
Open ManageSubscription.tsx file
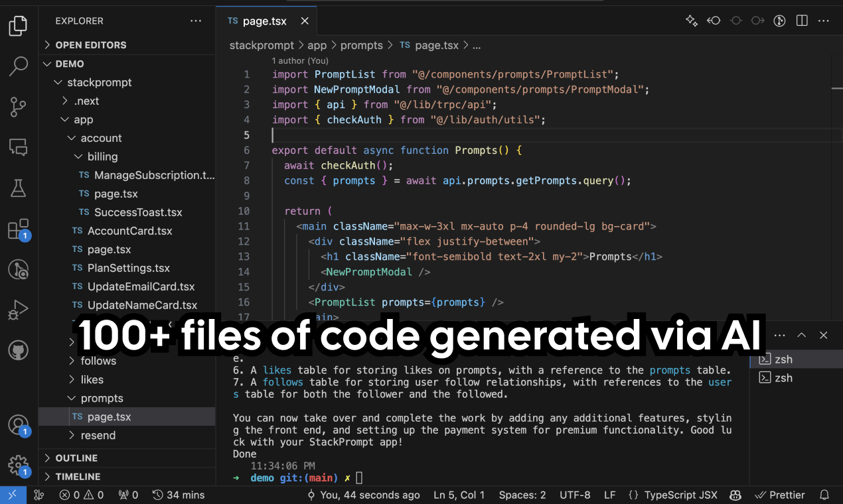click(x=127, y=175)
